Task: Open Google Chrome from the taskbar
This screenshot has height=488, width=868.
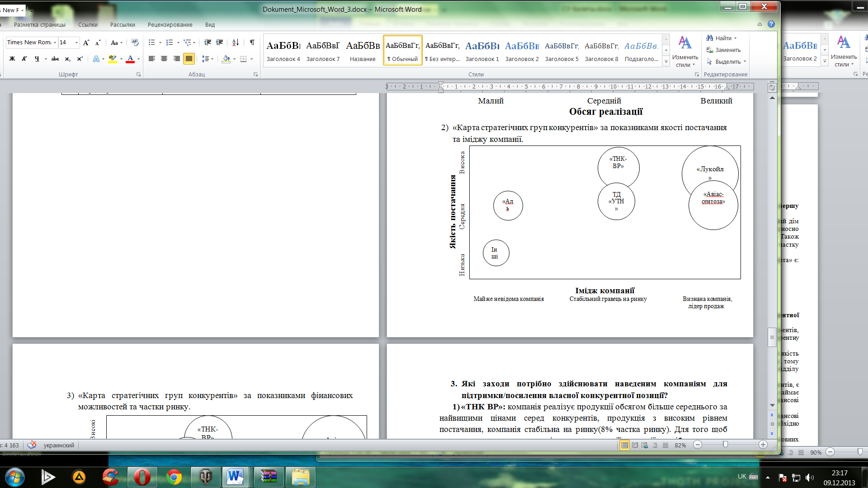Action: point(174,477)
